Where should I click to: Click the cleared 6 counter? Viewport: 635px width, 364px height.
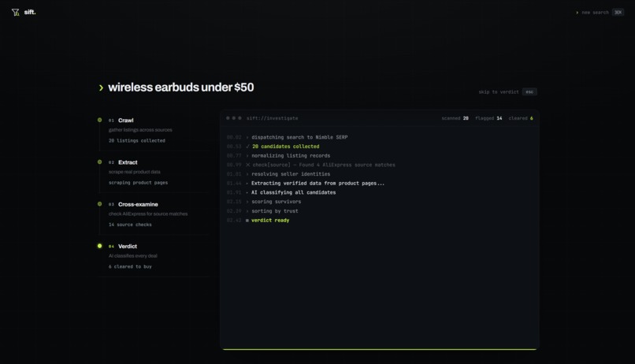point(521,118)
